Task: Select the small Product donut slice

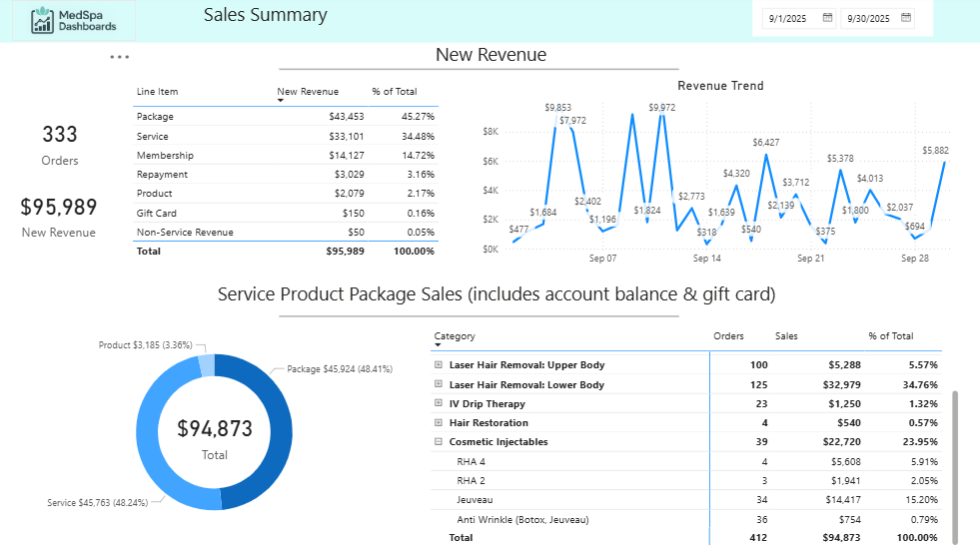Action: 206,365
